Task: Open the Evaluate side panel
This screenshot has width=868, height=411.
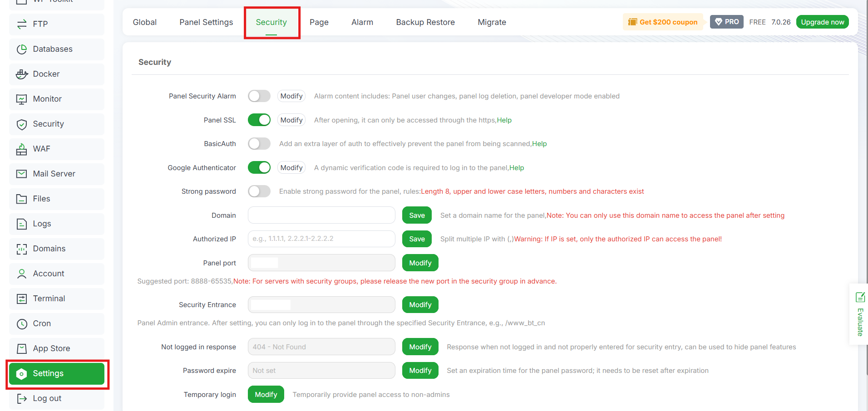Action: (x=859, y=314)
